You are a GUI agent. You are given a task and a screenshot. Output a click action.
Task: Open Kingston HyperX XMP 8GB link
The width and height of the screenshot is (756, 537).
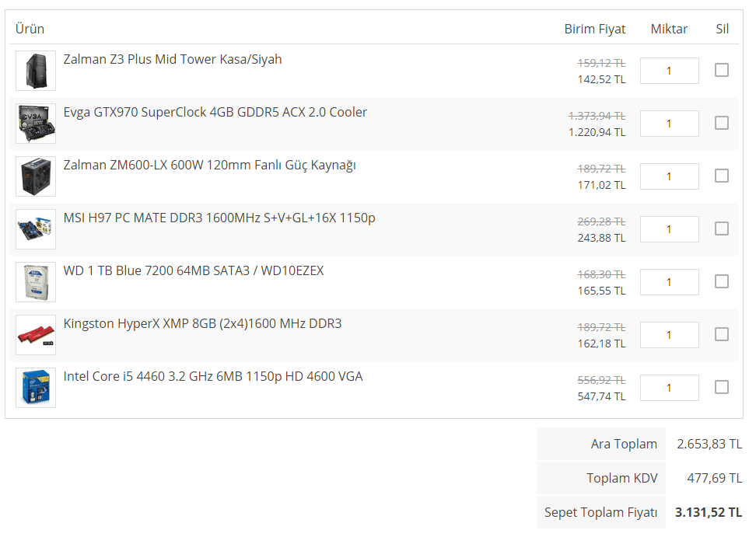click(x=202, y=323)
